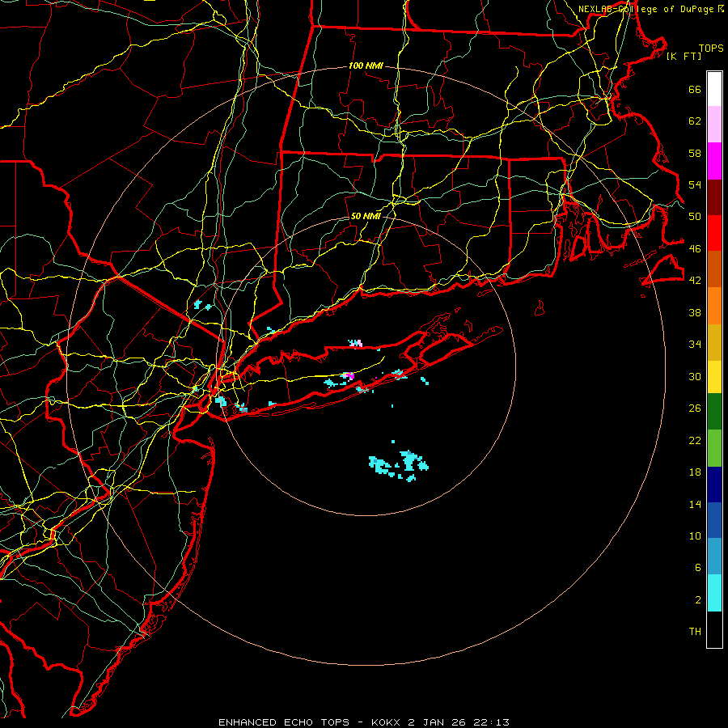Image resolution: width=728 pixels, height=728 pixels.
Task: Click the '34' legend label
Action: pyautogui.click(x=695, y=345)
